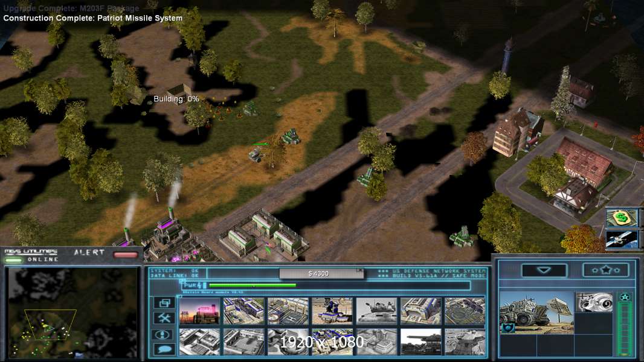The image size is (644, 362).
Task: Click the red ALERT indicator light
Action: (x=126, y=255)
